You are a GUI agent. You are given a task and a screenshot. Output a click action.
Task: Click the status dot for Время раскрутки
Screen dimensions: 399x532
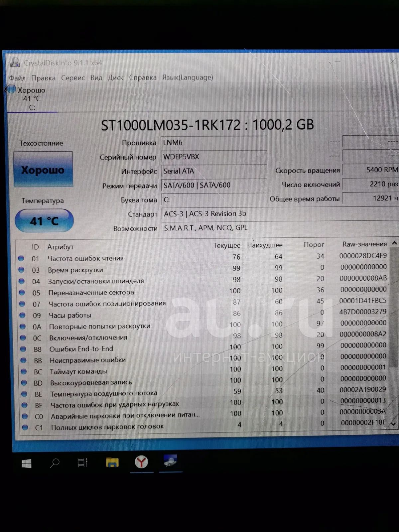coord(21,270)
